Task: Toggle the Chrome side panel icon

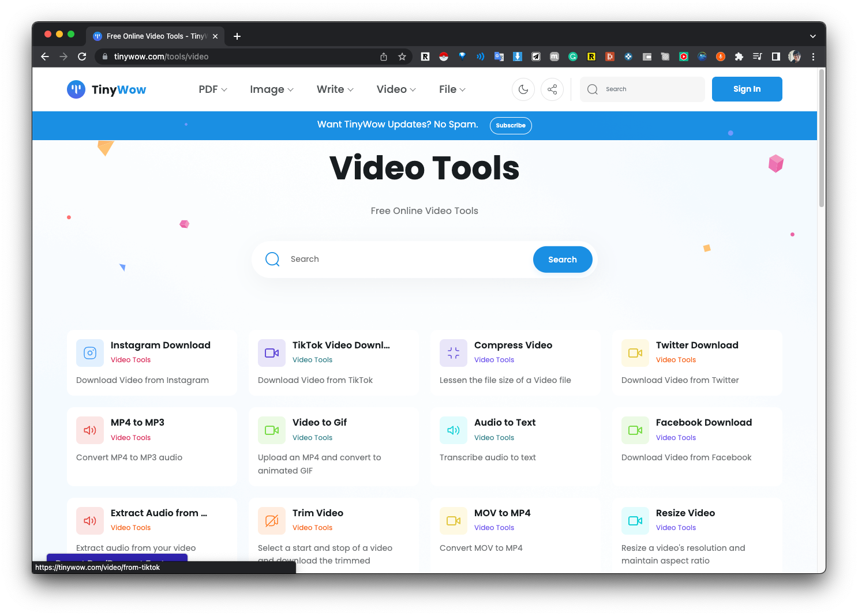Action: [776, 57]
